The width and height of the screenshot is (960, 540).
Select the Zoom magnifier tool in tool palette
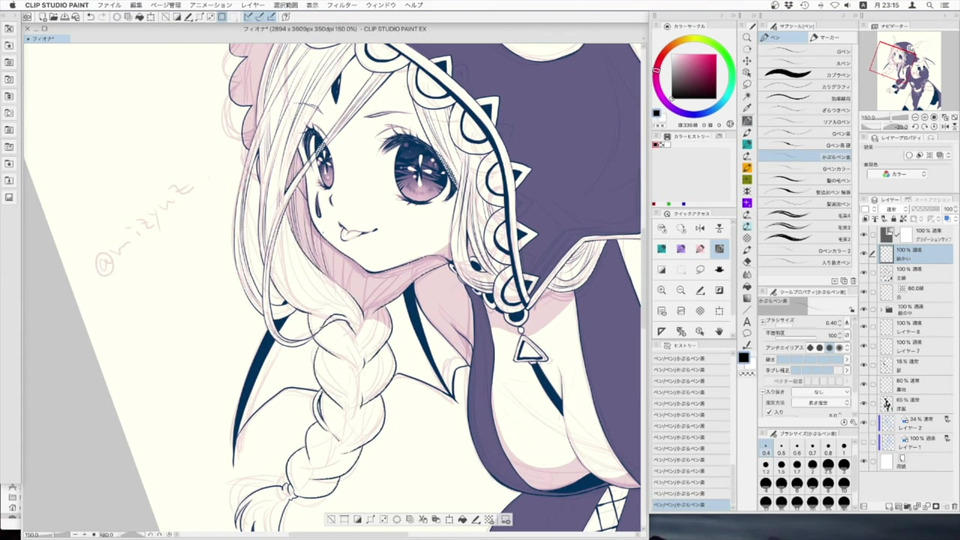point(747,37)
